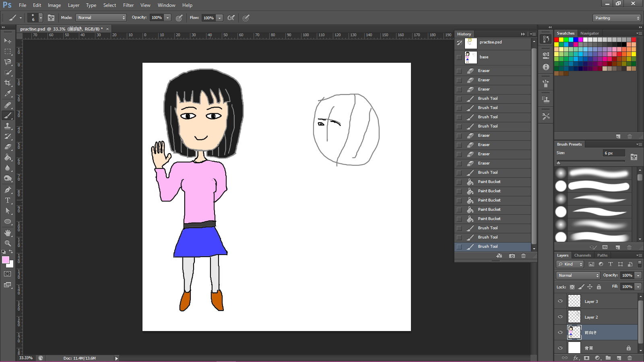Select the Quick Selection tool
Image resolution: width=644 pixels, height=362 pixels.
point(8,72)
